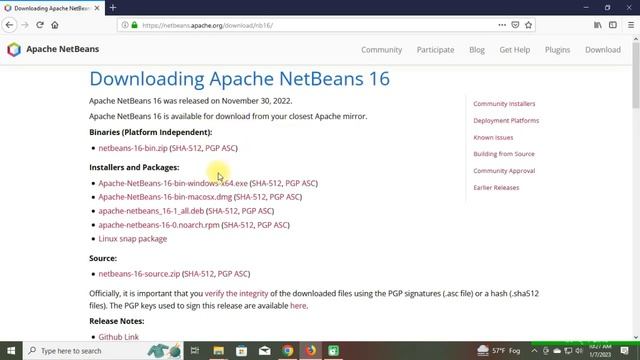Download apache-netbeans-16-0.noarch.rpm package
Image resolution: width=640 pixels, height=360 pixels.
click(159, 225)
